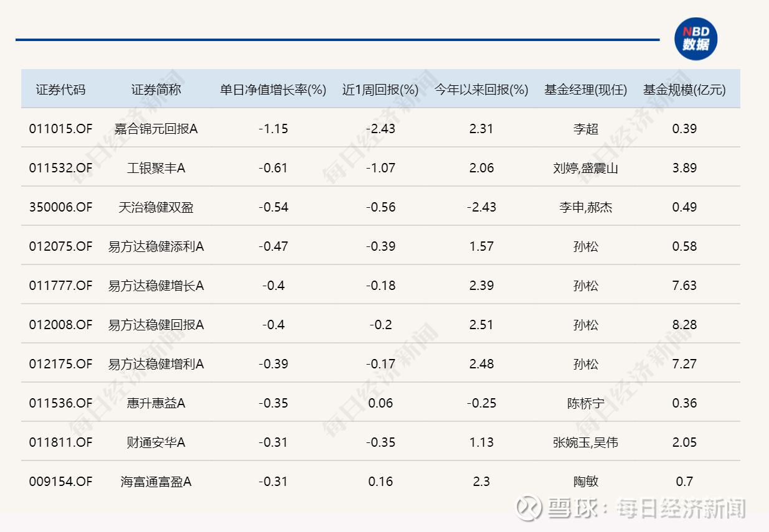Select year-to-date return 2.06
769x532 pixels.
pos(481,168)
